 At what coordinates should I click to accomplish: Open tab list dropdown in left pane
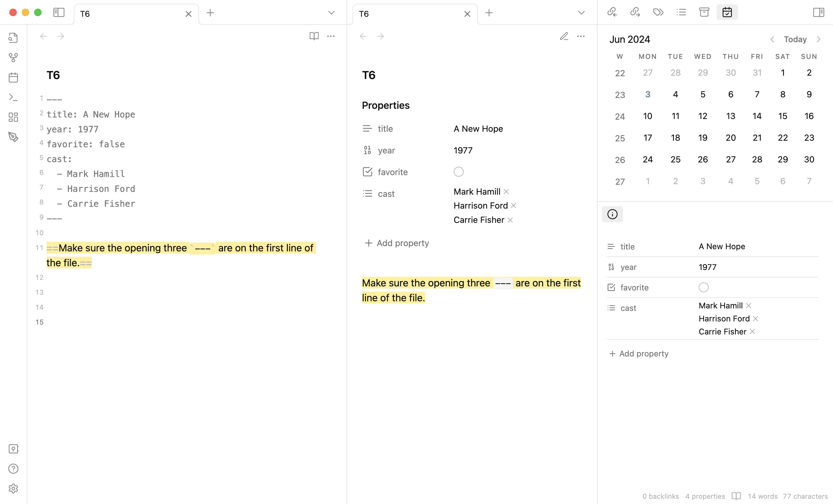tap(331, 13)
